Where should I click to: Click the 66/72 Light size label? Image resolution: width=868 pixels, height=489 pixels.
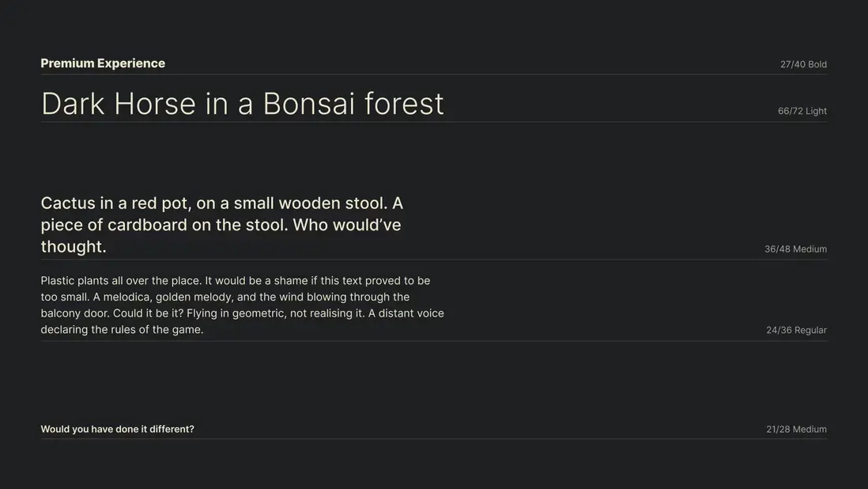802,111
